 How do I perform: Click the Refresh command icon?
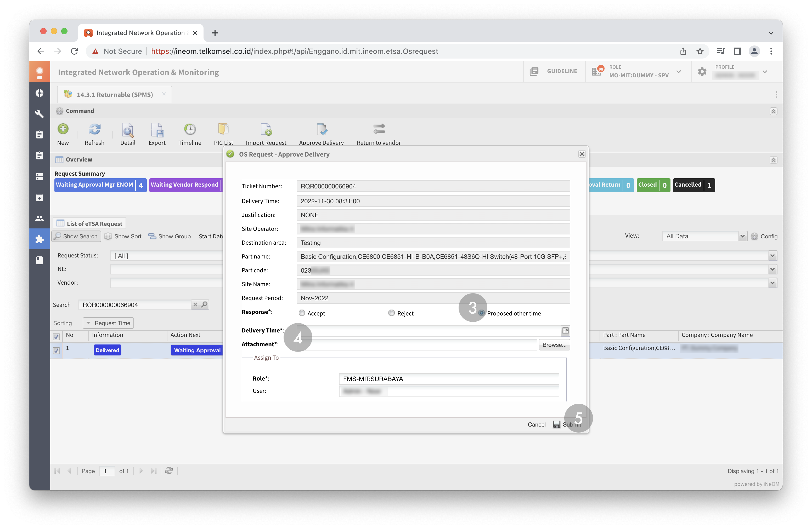pos(94,129)
